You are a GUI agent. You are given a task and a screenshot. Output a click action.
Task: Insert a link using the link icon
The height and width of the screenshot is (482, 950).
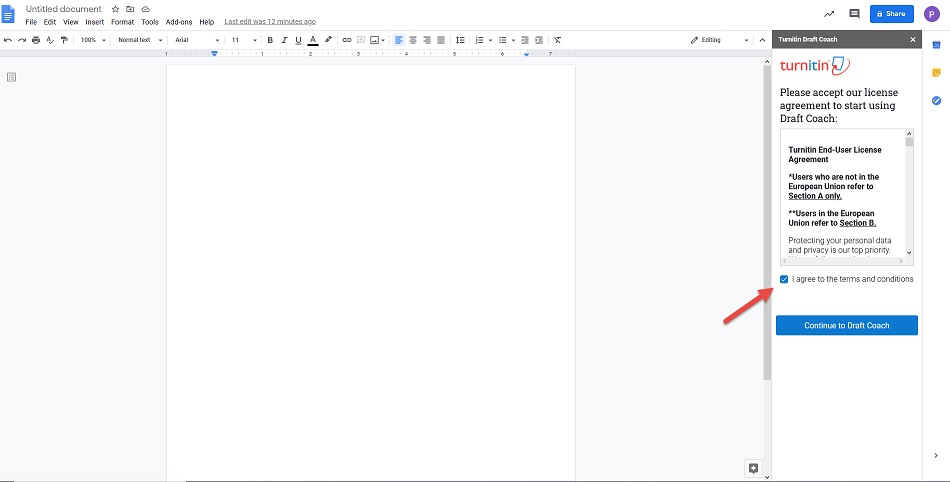pyautogui.click(x=347, y=40)
